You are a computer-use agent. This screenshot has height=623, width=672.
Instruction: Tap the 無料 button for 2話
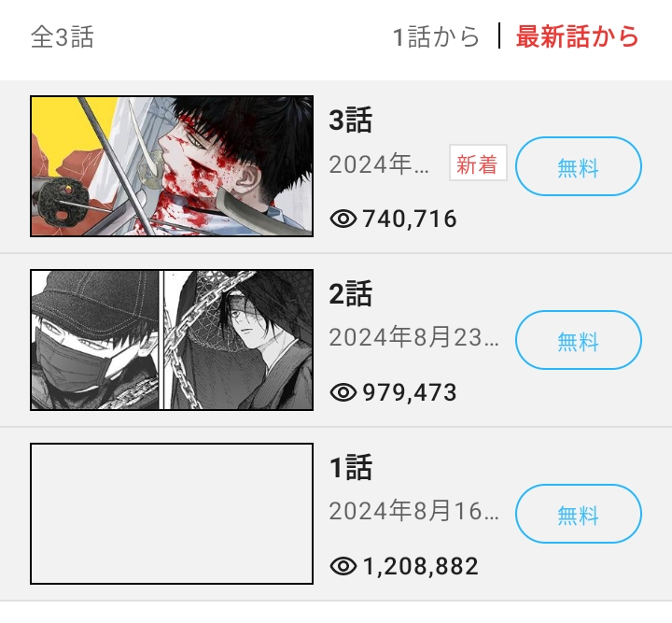(x=578, y=340)
